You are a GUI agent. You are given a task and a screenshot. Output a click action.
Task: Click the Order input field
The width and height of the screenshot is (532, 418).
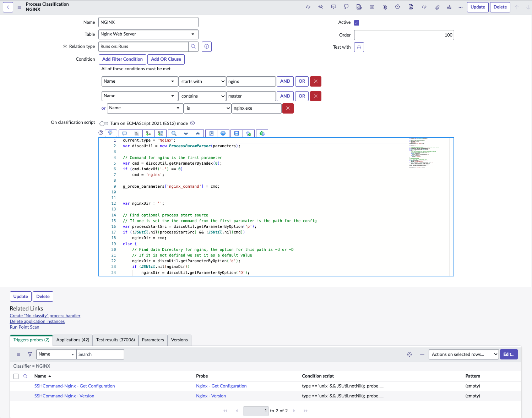[404, 35]
